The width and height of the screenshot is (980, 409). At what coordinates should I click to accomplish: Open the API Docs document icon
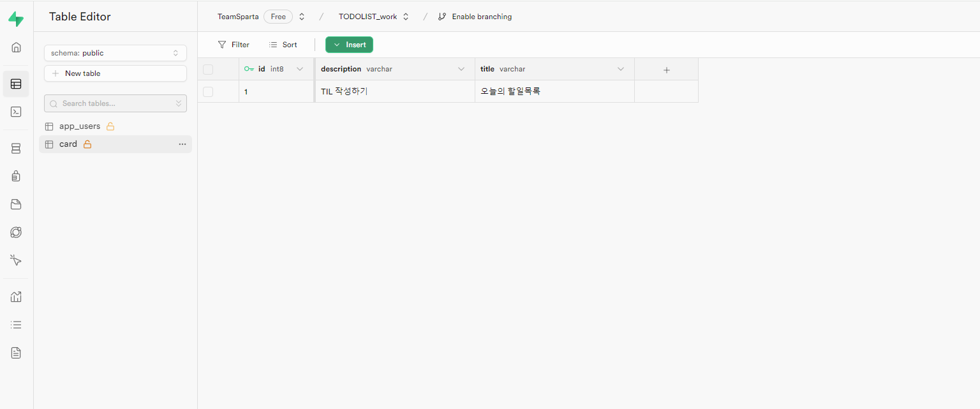tap(16, 353)
